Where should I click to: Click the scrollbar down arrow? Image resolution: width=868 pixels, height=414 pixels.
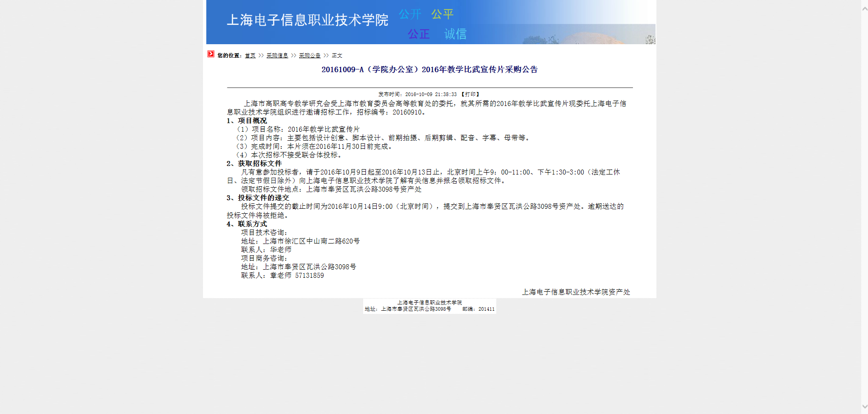(x=864, y=407)
